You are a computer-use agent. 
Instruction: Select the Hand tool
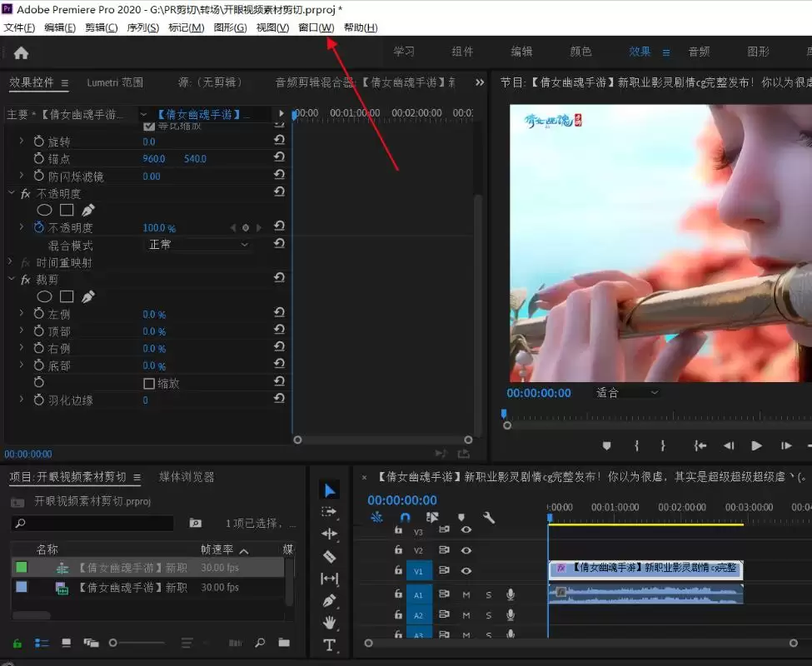point(329,623)
